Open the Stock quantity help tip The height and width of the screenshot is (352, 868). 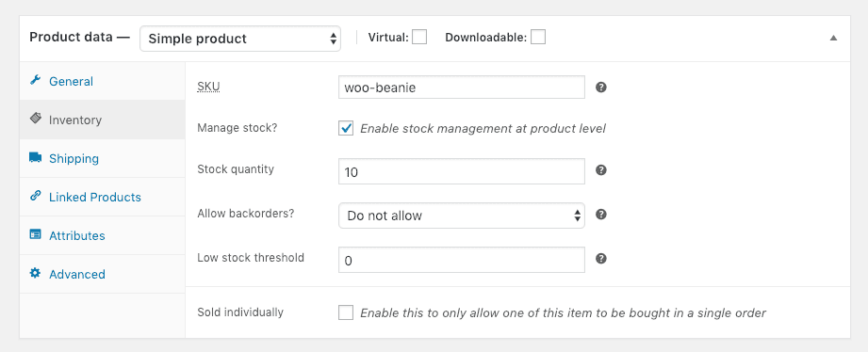(601, 170)
